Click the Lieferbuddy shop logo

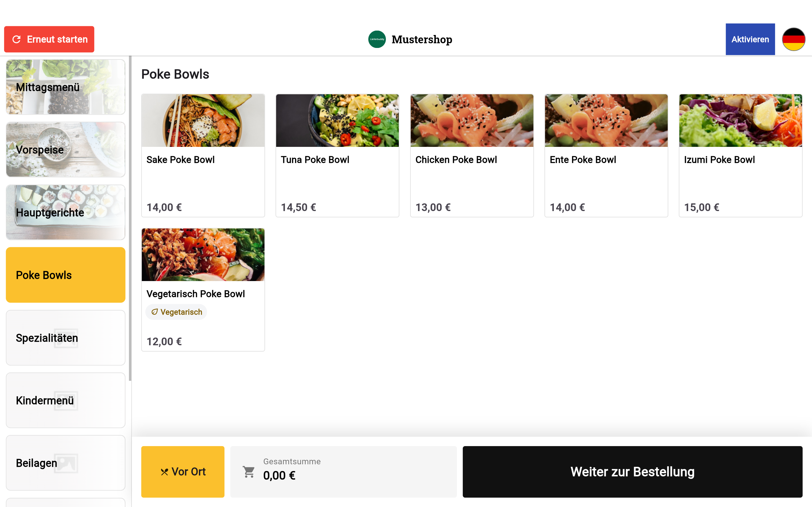pyautogui.click(x=377, y=39)
